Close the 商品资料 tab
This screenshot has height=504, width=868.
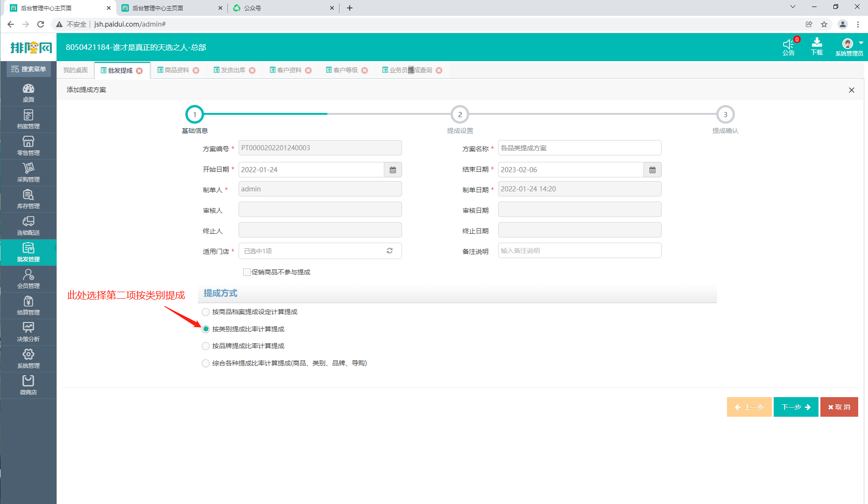(x=196, y=70)
